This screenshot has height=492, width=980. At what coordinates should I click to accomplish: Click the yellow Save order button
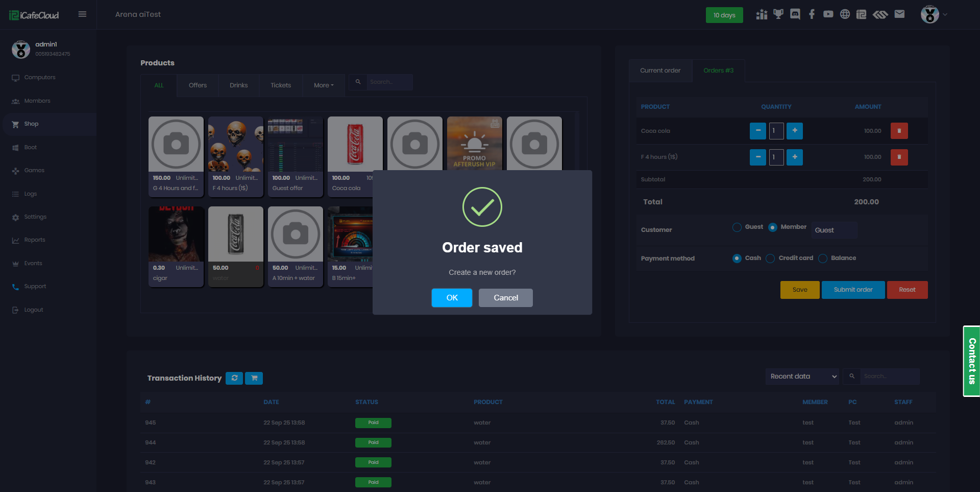(800, 290)
